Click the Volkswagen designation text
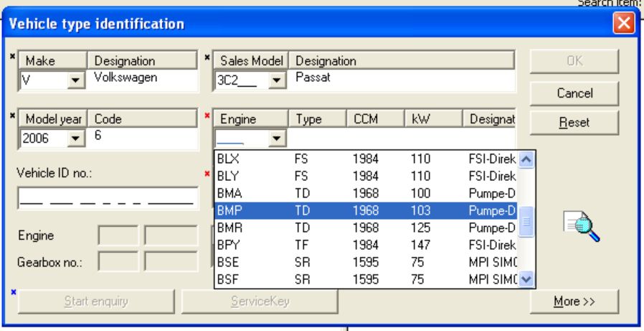The width and height of the screenshot is (644, 331). (x=126, y=77)
